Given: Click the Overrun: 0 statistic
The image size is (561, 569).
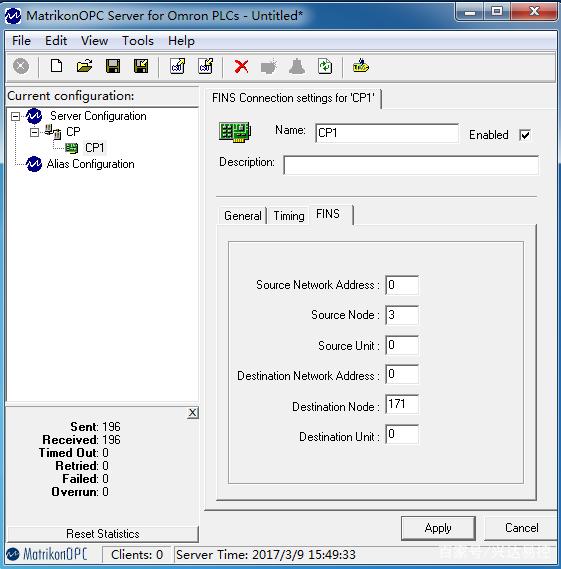Looking at the screenshot, I should click(x=80, y=492).
